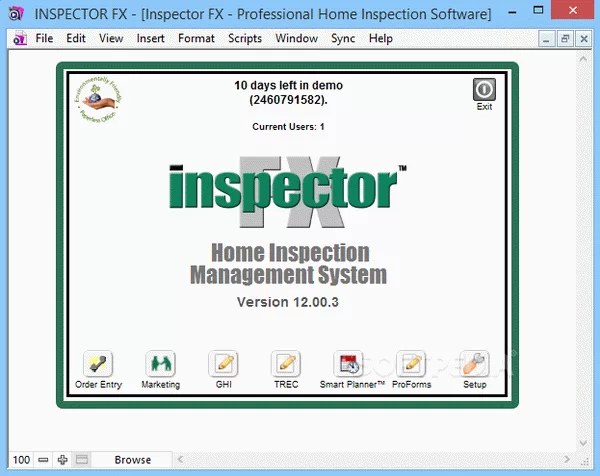Click the 'Version 12.00.3' text
Screen dimensions: 600x476
(288, 302)
